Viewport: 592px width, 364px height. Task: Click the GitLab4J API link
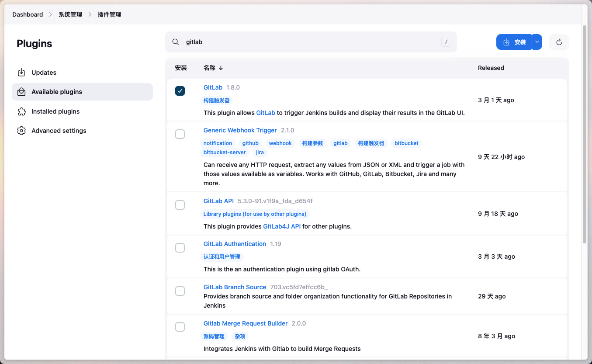pyautogui.click(x=282, y=226)
